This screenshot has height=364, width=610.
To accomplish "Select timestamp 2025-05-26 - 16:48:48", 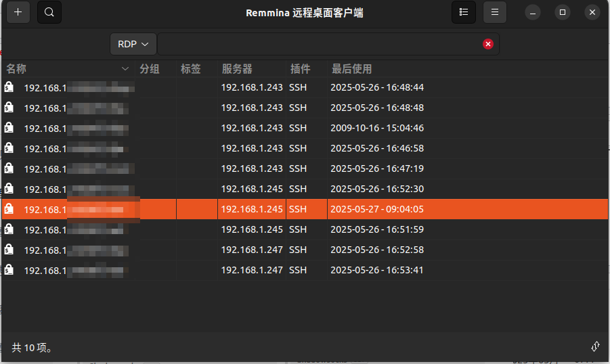I will coord(377,108).
